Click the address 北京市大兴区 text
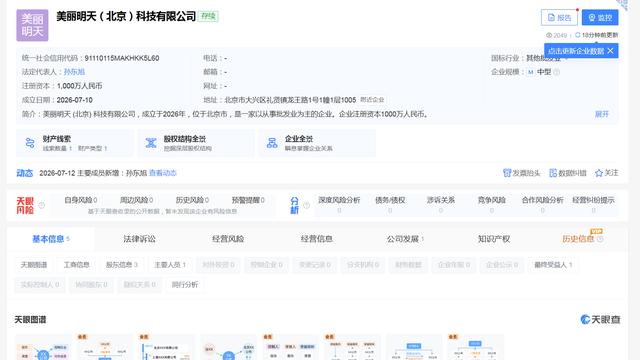 (290, 100)
